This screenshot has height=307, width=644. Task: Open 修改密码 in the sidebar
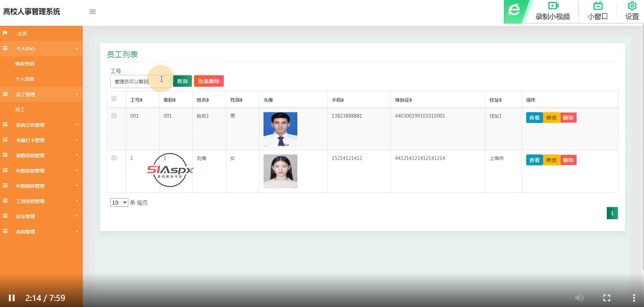click(25, 64)
